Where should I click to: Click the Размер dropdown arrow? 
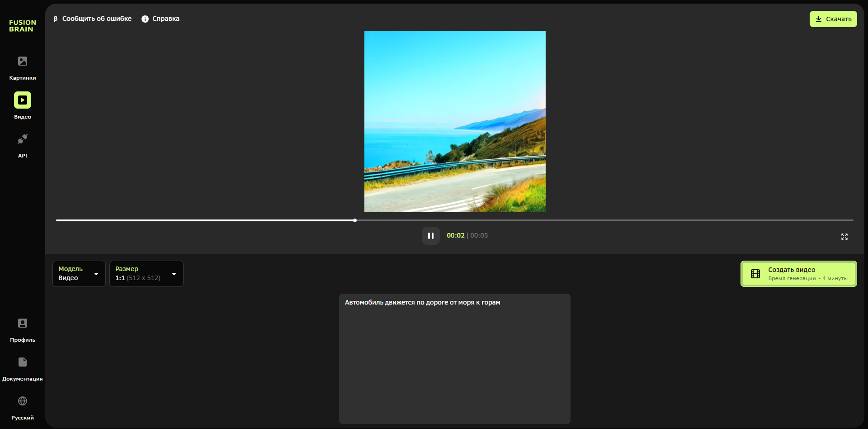pos(174,274)
